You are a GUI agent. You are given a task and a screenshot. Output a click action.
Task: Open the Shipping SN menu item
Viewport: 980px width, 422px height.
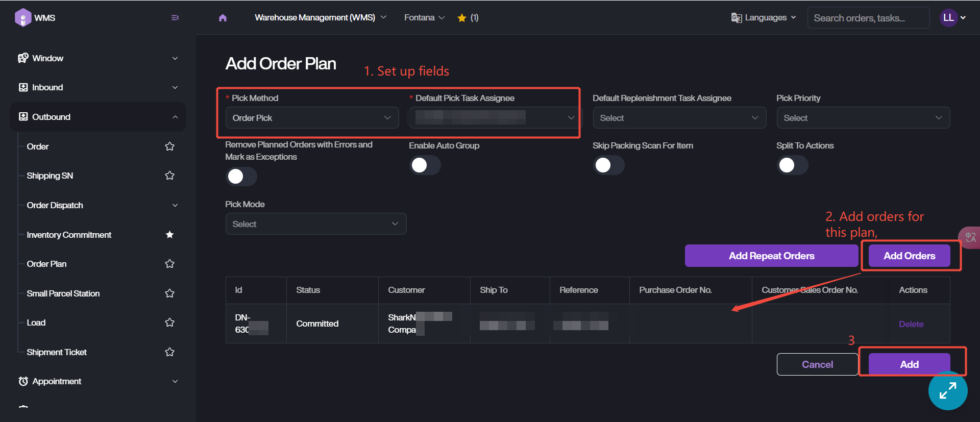click(50, 176)
